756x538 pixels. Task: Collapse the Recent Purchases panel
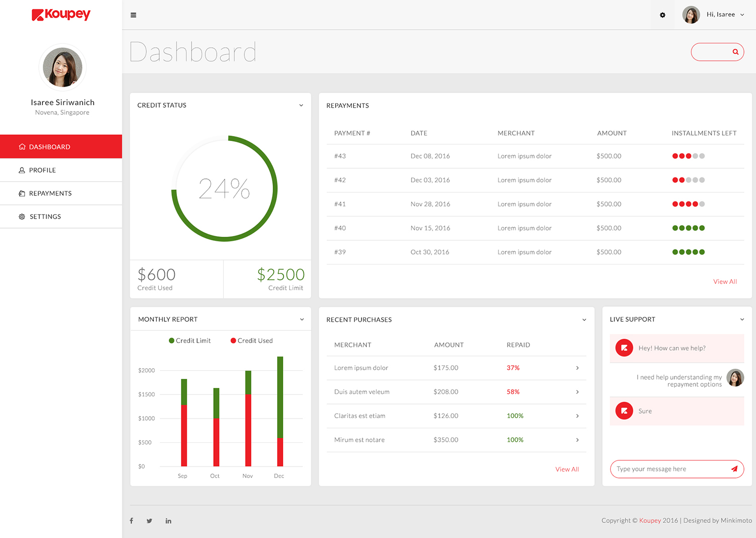584,320
